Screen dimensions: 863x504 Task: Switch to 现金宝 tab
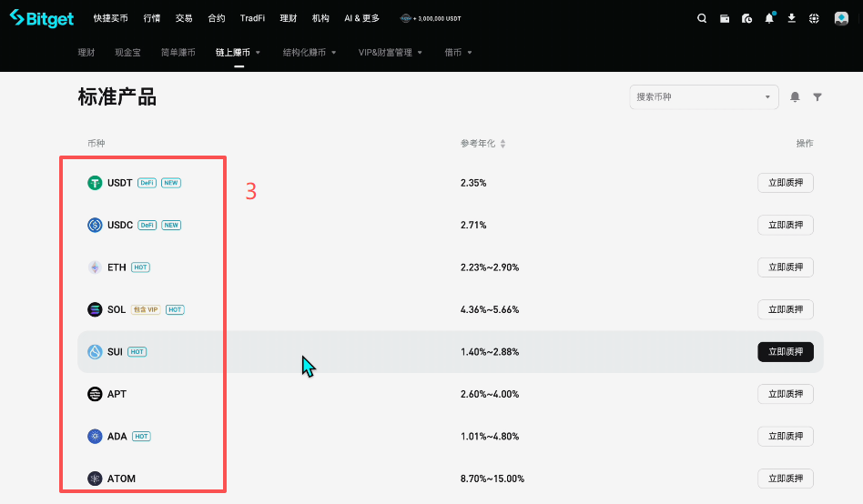click(x=127, y=52)
